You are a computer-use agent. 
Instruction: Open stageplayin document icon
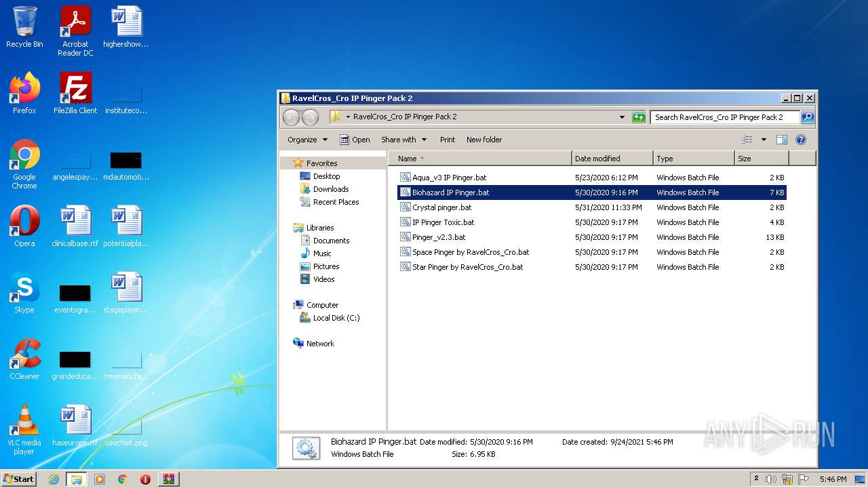coord(126,292)
